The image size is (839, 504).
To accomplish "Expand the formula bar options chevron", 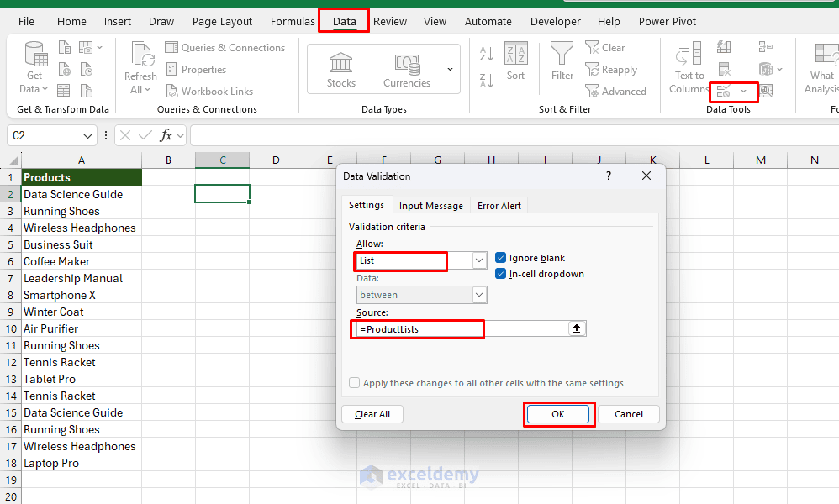I will (180, 136).
